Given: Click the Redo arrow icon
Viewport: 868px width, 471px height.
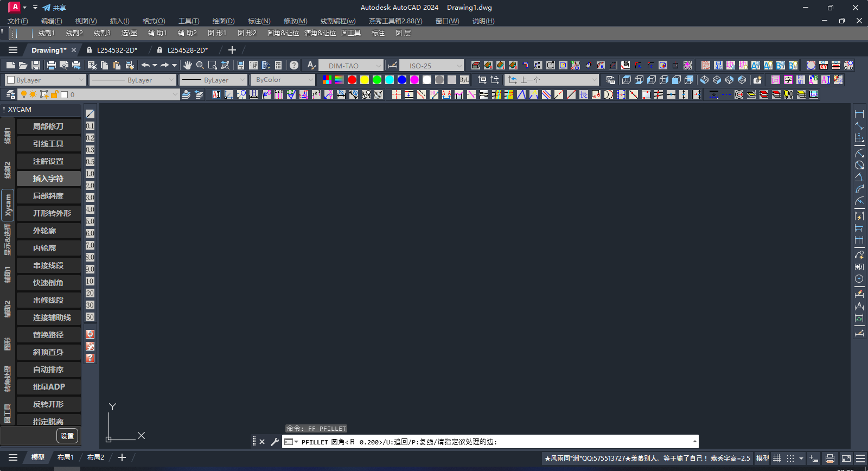Looking at the screenshot, I should pos(164,65).
